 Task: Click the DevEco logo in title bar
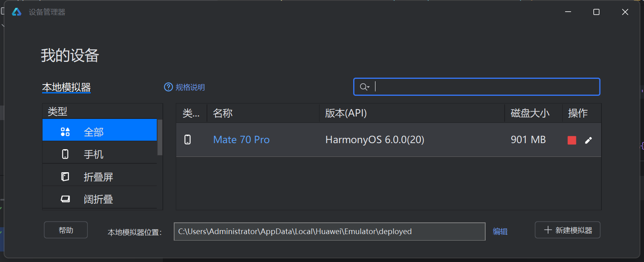17,12
